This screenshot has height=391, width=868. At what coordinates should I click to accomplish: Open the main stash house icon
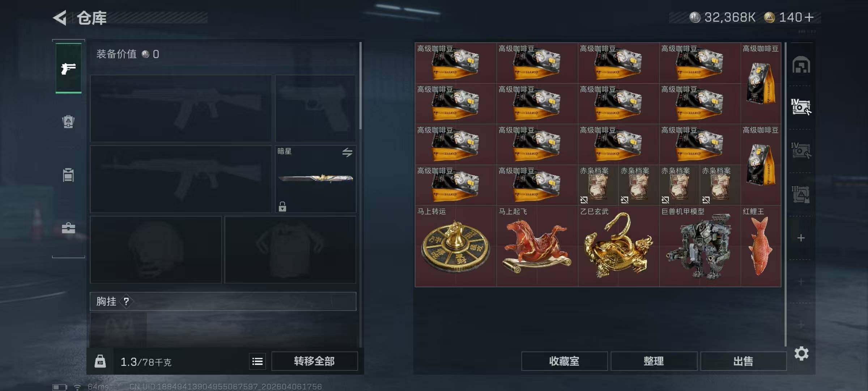(x=801, y=64)
